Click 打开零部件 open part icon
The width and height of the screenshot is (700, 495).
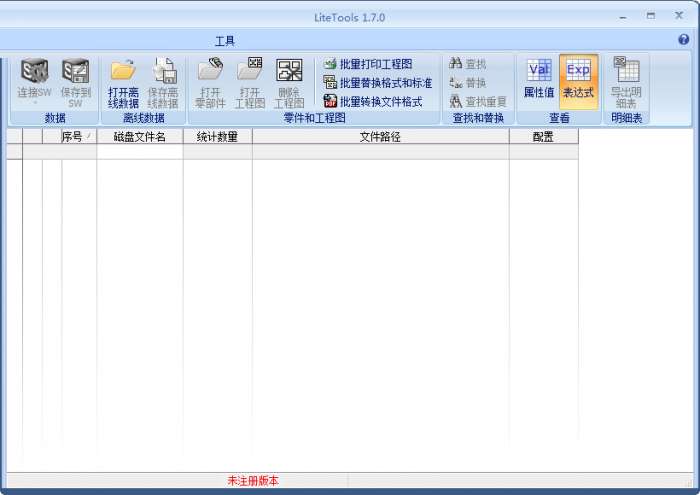(210, 70)
